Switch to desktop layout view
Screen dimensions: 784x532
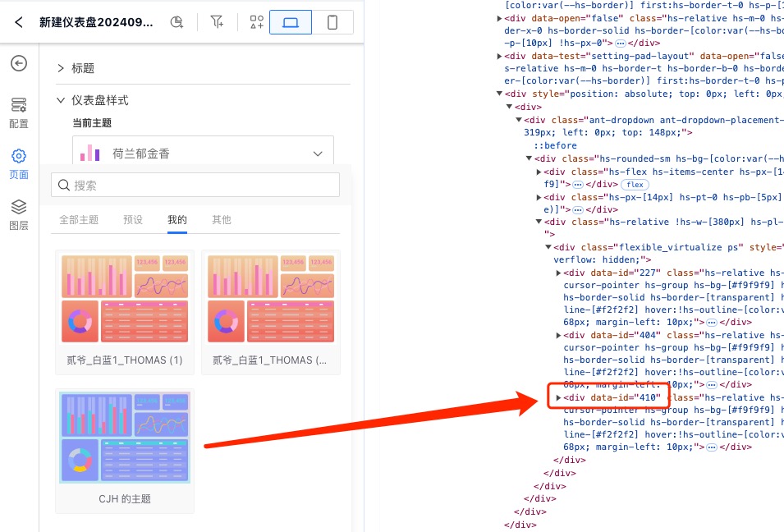[x=291, y=22]
